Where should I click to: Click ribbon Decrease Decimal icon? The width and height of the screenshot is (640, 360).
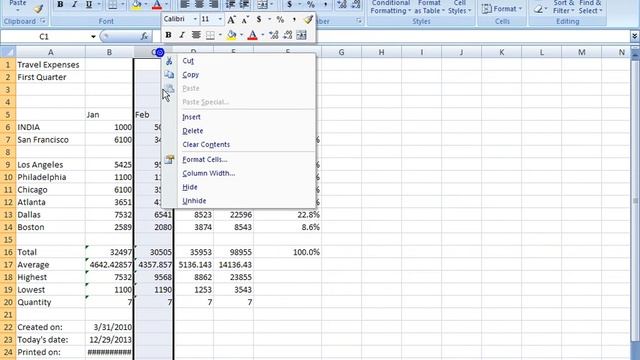[356, 4]
